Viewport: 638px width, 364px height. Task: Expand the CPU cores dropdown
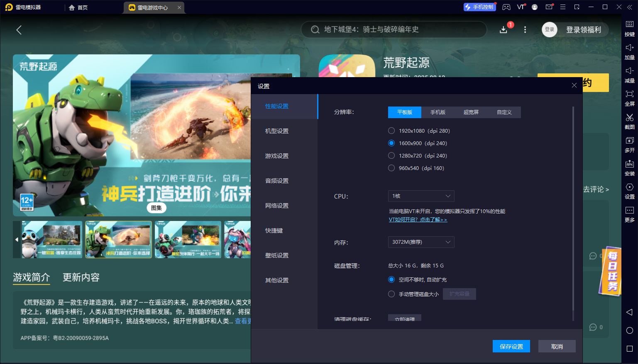(x=421, y=196)
